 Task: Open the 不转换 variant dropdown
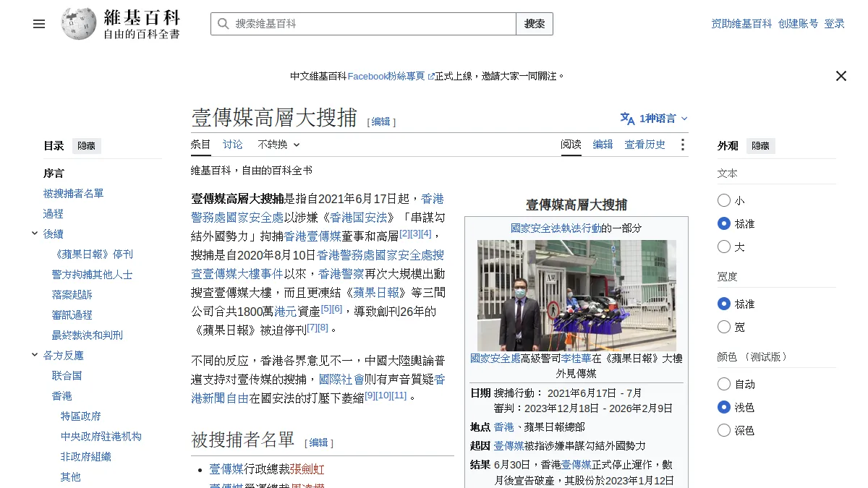coord(278,145)
